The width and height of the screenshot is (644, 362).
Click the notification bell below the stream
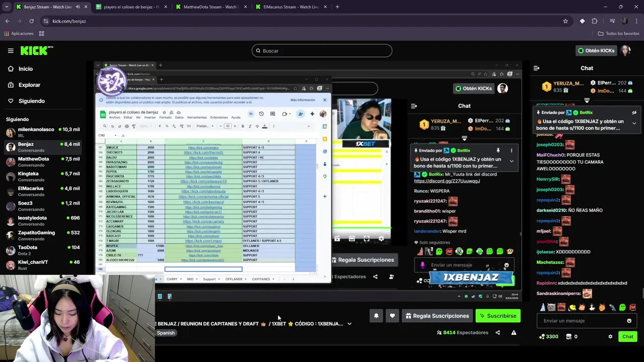tap(376, 316)
